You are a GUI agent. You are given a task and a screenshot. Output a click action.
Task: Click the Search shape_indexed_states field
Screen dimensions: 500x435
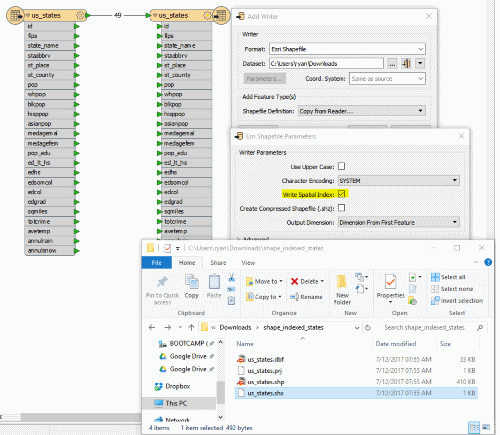pyautogui.click(x=429, y=328)
